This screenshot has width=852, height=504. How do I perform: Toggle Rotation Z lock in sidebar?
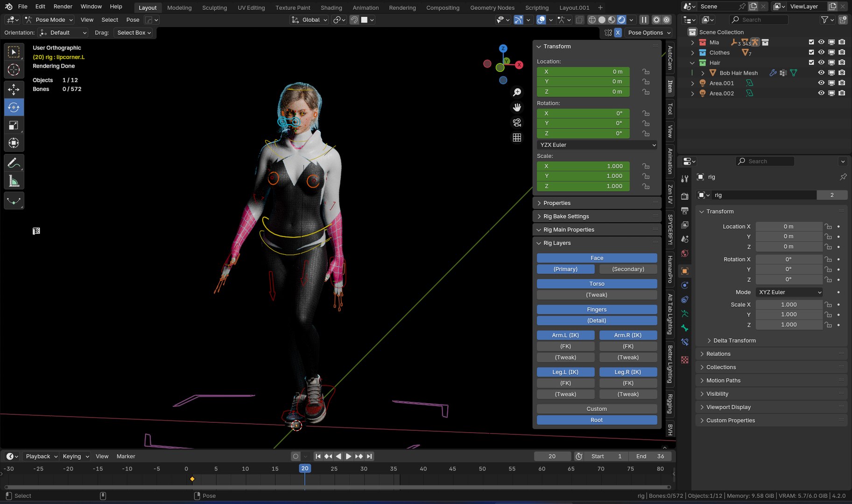click(x=646, y=133)
